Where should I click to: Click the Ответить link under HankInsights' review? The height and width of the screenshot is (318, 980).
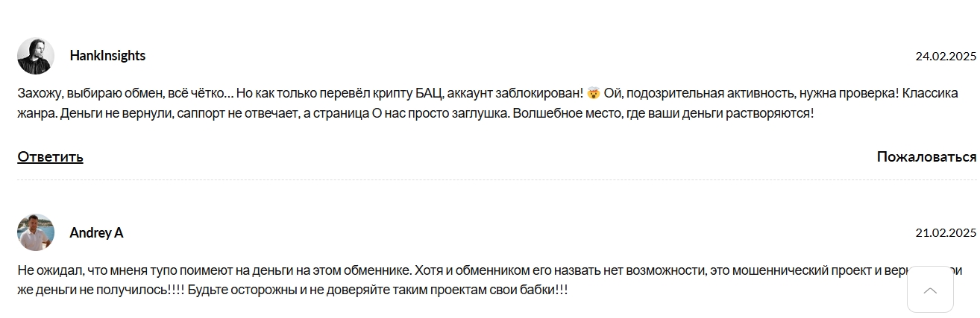50,156
